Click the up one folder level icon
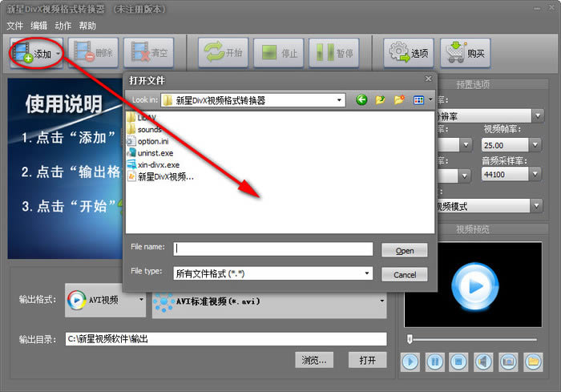Image resolution: width=561 pixels, height=392 pixels. [x=381, y=99]
